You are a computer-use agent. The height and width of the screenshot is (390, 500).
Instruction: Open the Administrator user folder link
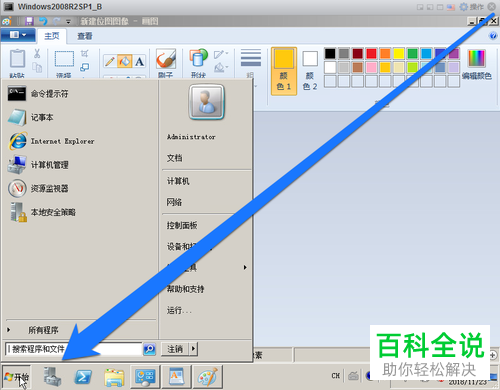click(x=191, y=137)
